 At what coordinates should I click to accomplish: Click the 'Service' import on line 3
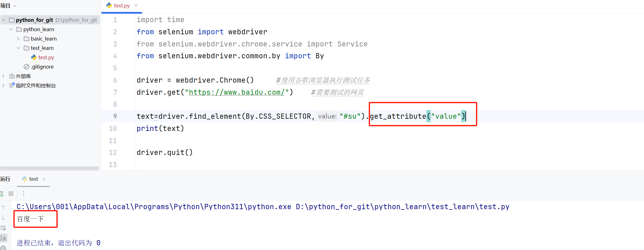[352, 44]
